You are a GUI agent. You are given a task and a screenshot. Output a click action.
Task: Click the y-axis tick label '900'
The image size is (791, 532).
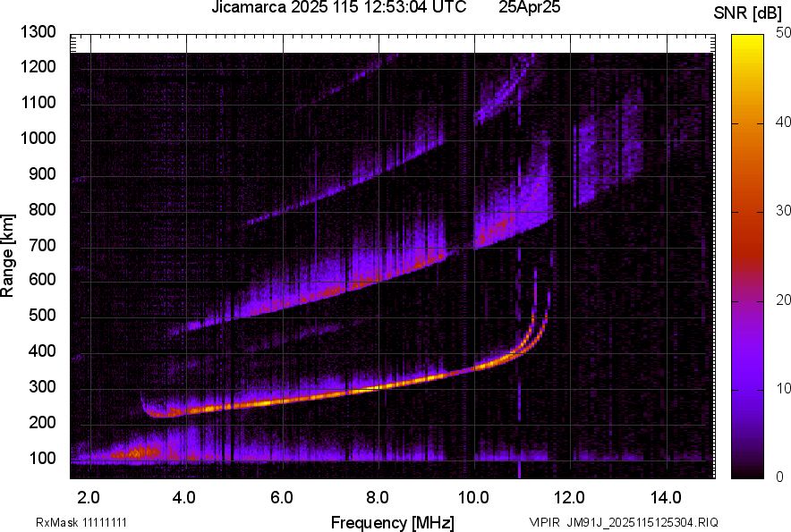pos(42,173)
